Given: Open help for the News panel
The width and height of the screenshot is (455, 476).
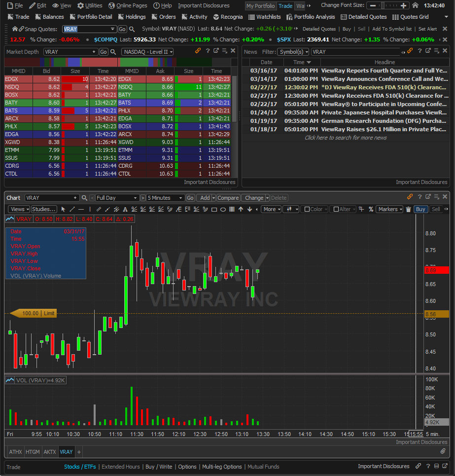Looking at the screenshot, I should 420,51.
